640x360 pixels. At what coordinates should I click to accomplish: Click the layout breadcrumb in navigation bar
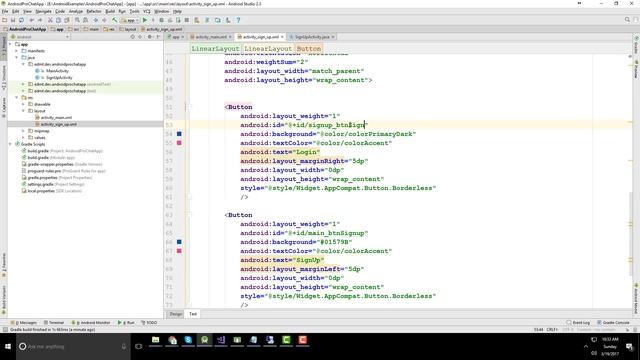[x=128, y=29]
